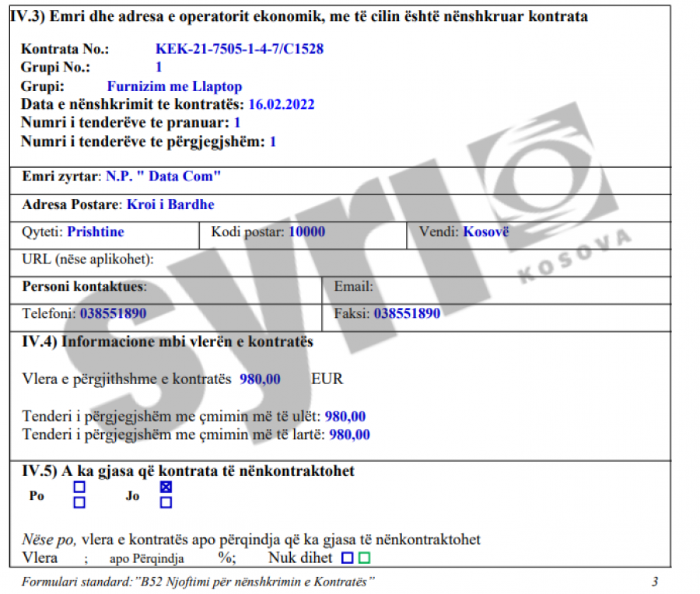Click the page number 3 in the footer

[654, 582]
